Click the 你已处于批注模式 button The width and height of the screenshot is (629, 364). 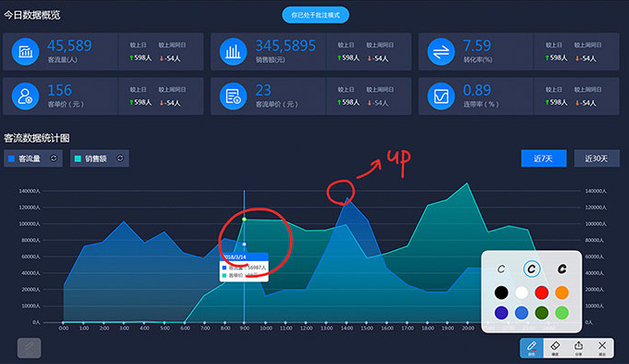point(315,15)
